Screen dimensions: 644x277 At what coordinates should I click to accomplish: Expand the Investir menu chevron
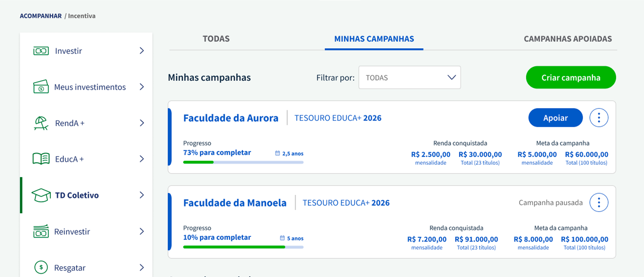coord(142,51)
